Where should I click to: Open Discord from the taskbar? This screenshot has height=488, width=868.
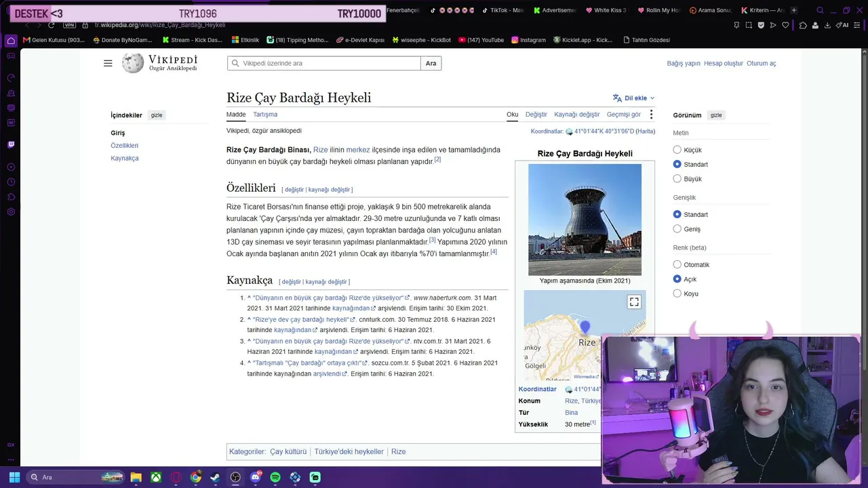click(256, 477)
